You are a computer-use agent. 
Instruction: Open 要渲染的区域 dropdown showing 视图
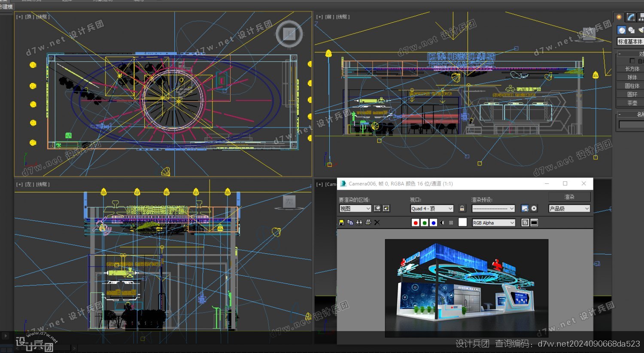coord(355,208)
